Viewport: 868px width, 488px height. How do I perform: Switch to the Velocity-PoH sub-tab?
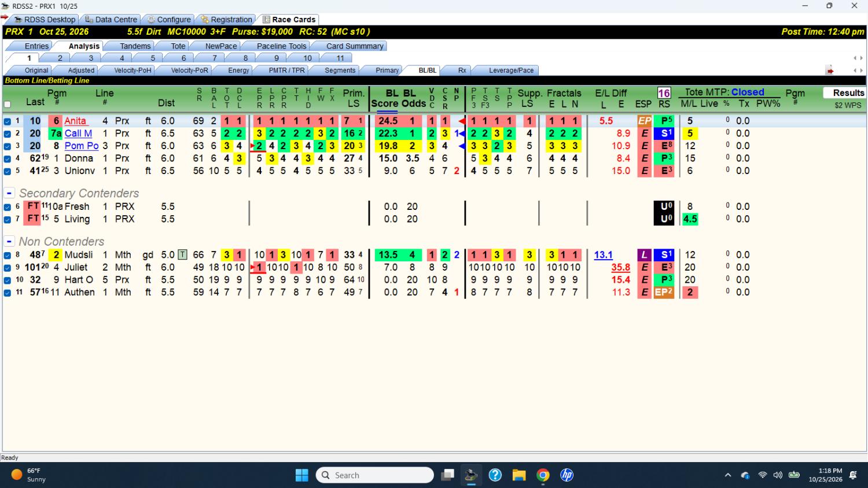tap(133, 71)
